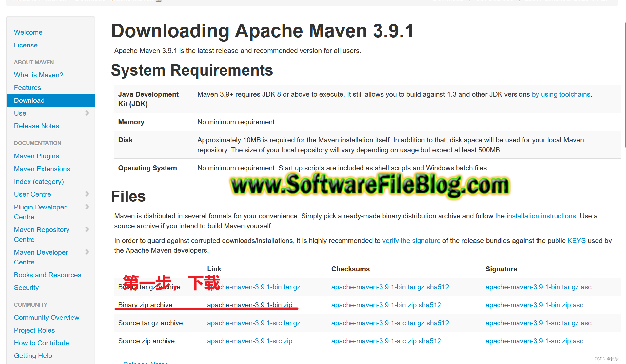Open What is Maven? page
Viewport: 626px width, 364px height.
39,75
